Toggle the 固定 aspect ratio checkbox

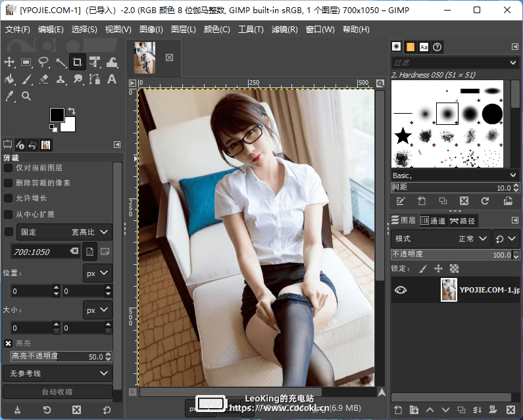tap(9, 231)
